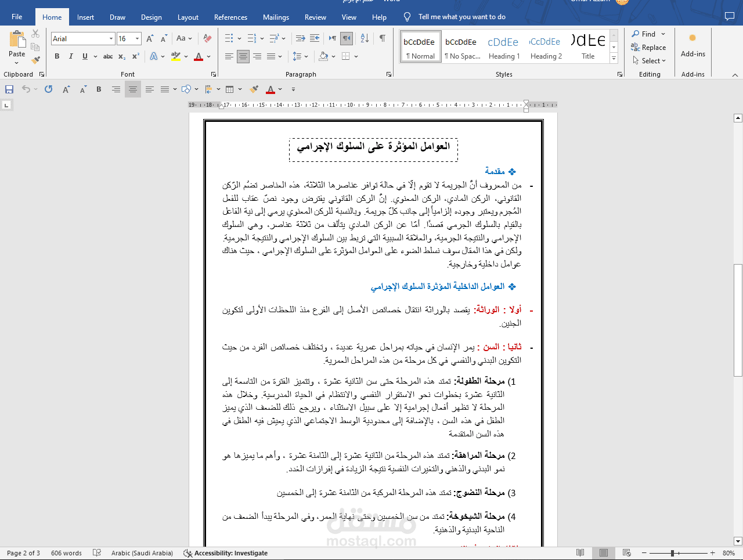Screen dimensions: 743x560
Task: Clear all formatting with eraser icon
Action: 207,38
